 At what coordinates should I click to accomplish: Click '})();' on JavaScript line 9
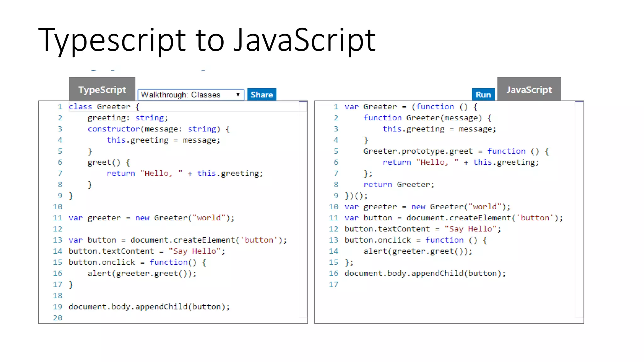pyautogui.click(x=356, y=196)
